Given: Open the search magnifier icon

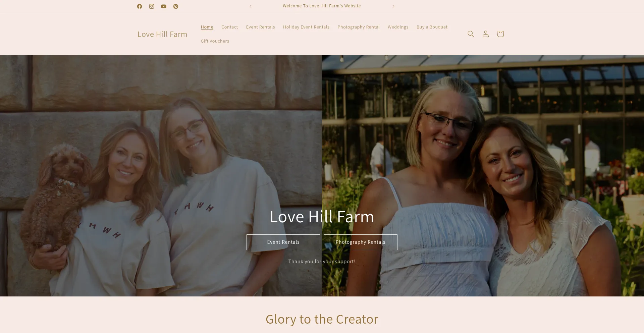Looking at the screenshot, I should coord(471,34).
